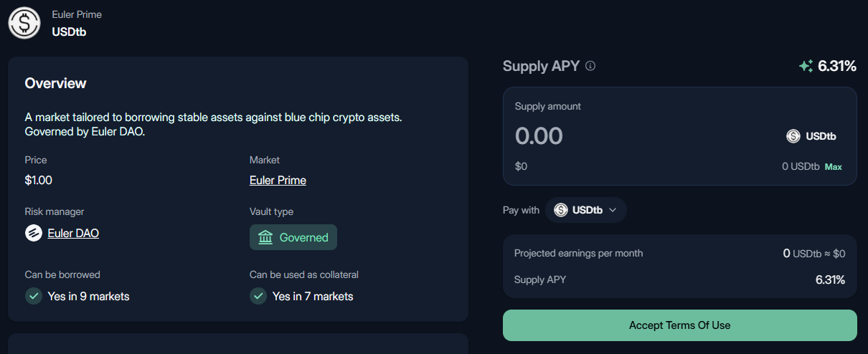Click the bank icon in Governed badge
The image size is (868, 354).
point(265,237)
